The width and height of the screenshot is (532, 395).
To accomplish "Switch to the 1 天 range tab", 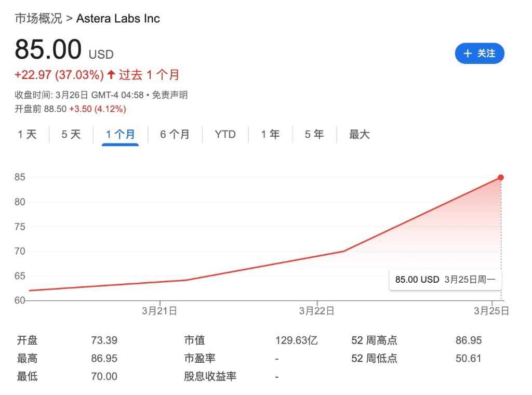I will [27, 135].
